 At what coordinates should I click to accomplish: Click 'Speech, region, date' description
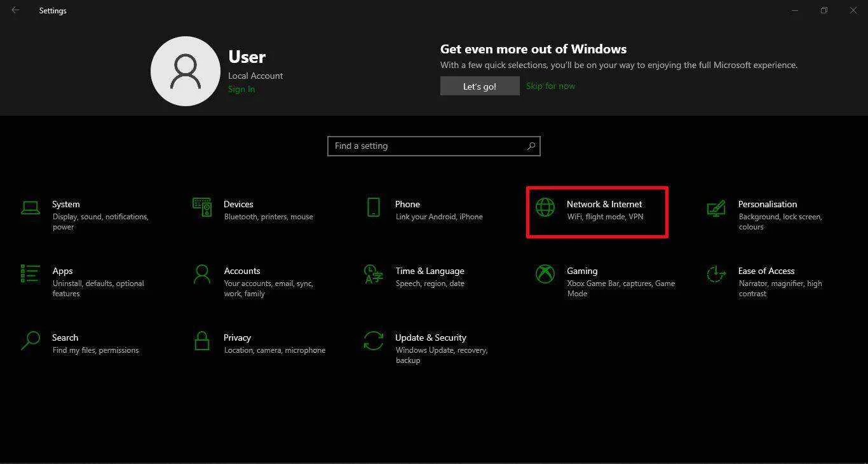click(x=430, y=283)
